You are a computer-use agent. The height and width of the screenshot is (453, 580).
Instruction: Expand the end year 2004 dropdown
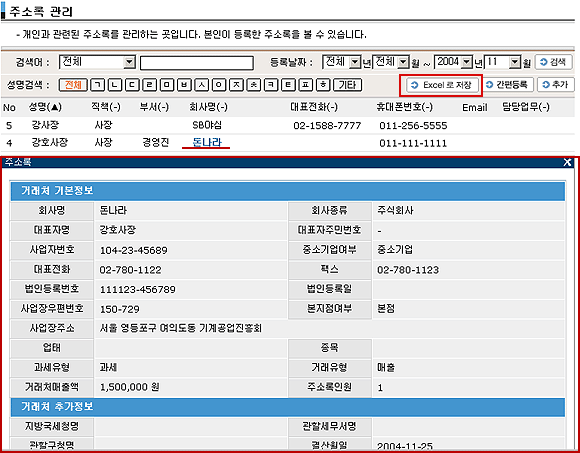[x=467, y=62]
